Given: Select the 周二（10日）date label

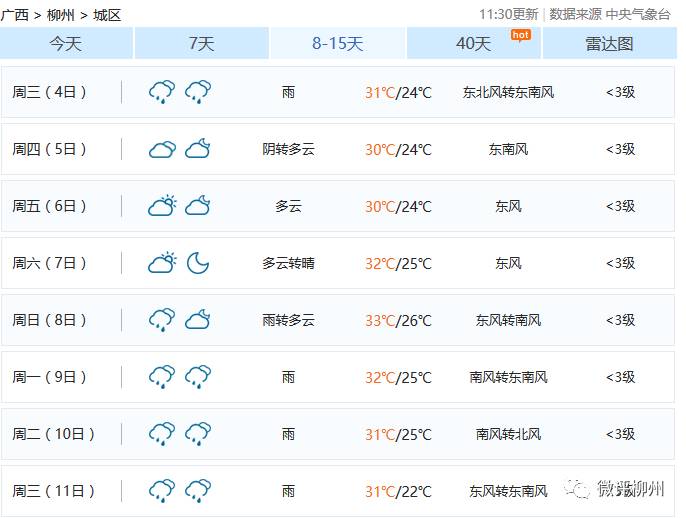Looking at the screenshot, I should click(x=53, y=434).
